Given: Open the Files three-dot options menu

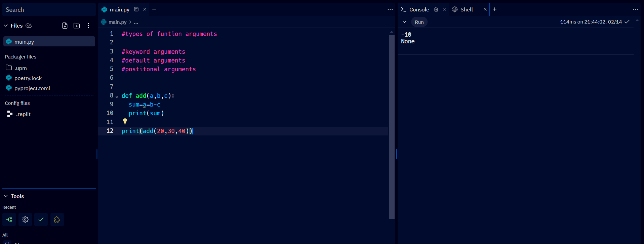Looking at the screenshot, I should click(x=88, y=26).
